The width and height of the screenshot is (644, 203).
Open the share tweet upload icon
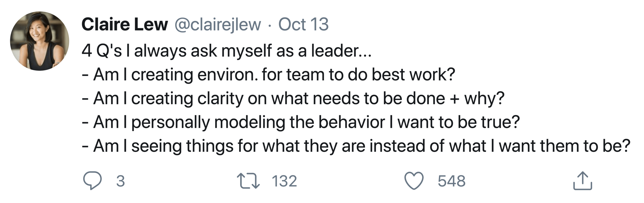pos(583,181)
